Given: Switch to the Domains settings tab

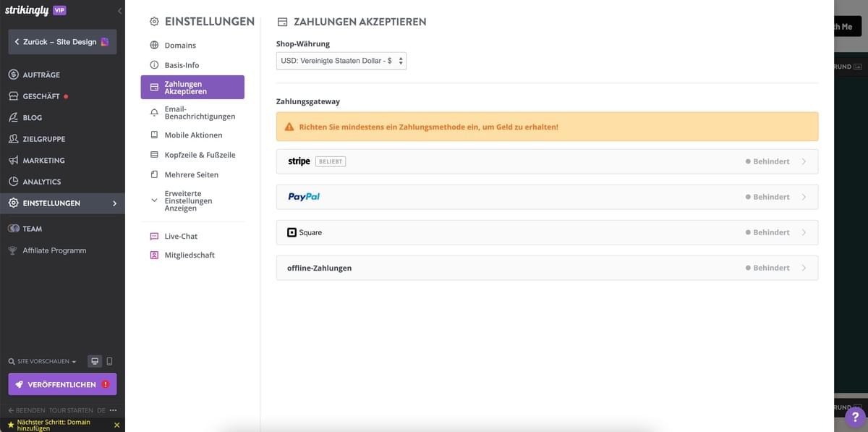Looking at the screenshot, I should [x=181, y=45].
